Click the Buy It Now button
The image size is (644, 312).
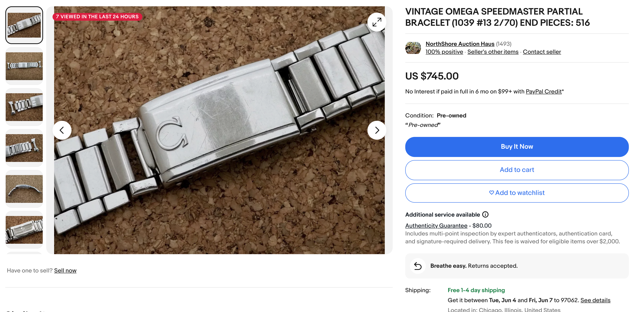[517, 147]
